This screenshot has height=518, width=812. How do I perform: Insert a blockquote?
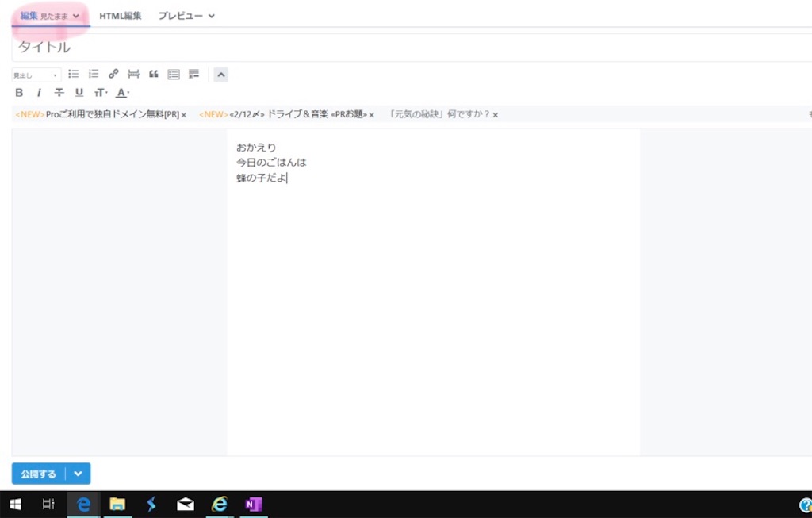point(154,74)
